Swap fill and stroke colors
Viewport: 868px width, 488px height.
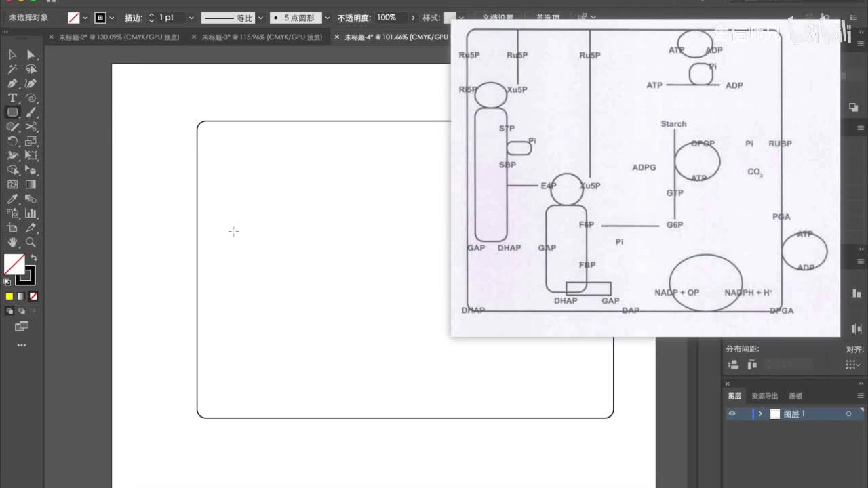click(x=34, y=258)
